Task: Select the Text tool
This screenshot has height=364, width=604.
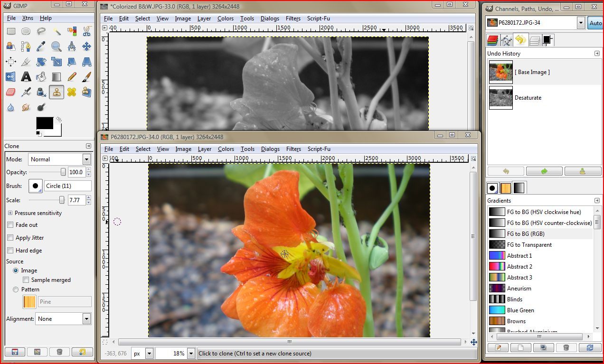Action: pos(26,76)
